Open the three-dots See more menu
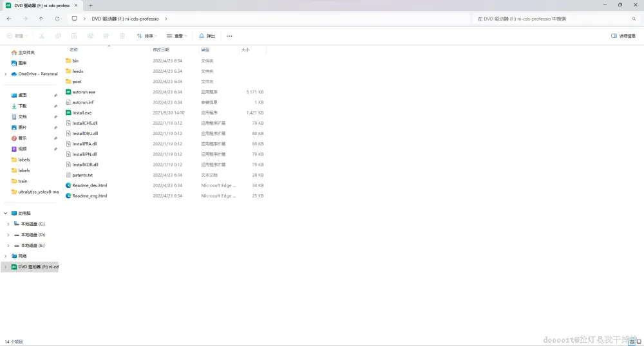 [229, 36]
